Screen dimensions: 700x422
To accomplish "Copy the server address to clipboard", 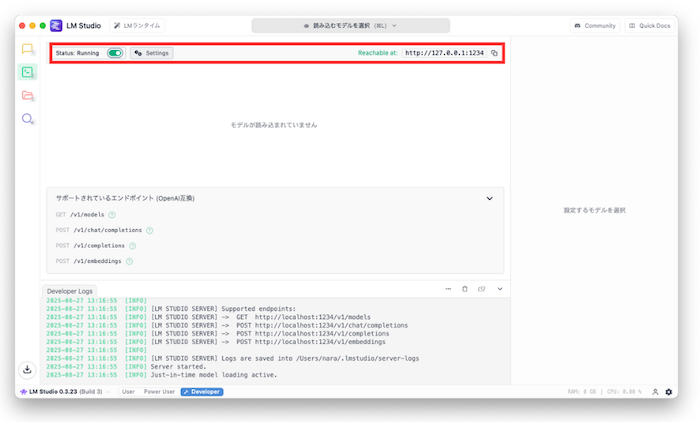I will point(494,53).
